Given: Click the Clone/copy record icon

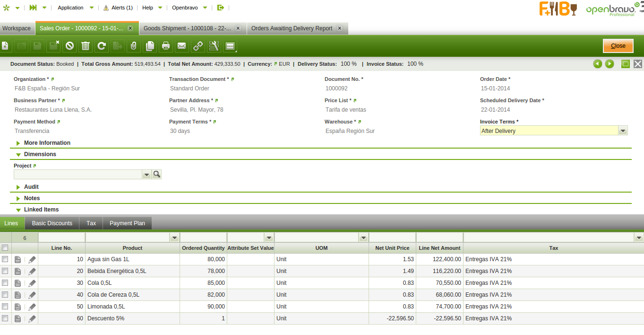Looking at the screenshot, I should pos(150,46).
